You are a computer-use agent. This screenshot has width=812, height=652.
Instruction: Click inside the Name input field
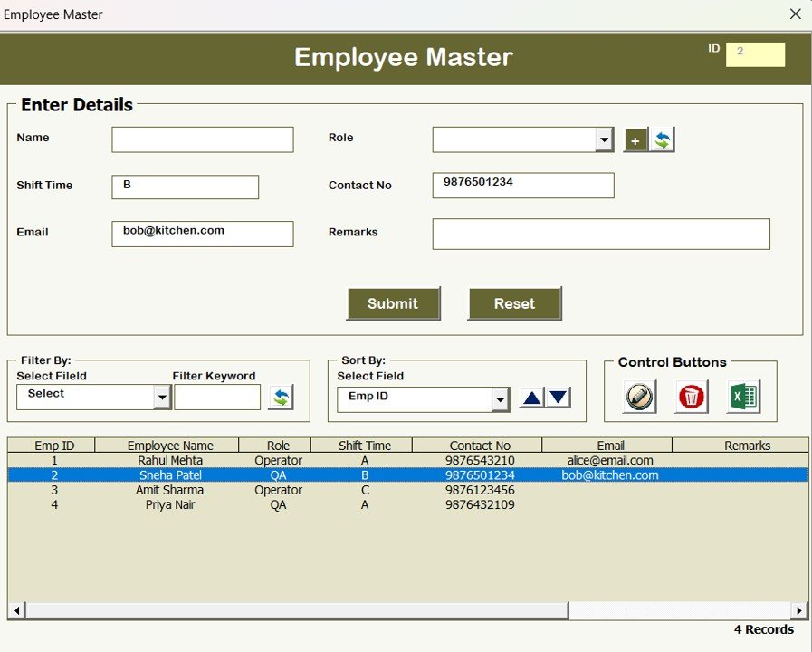(x=202, y=139)
